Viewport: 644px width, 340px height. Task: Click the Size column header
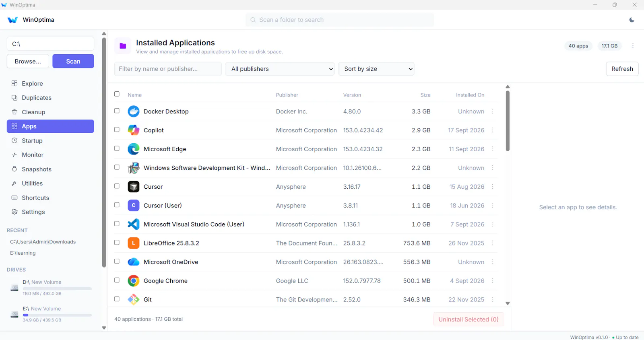point(425,95)
